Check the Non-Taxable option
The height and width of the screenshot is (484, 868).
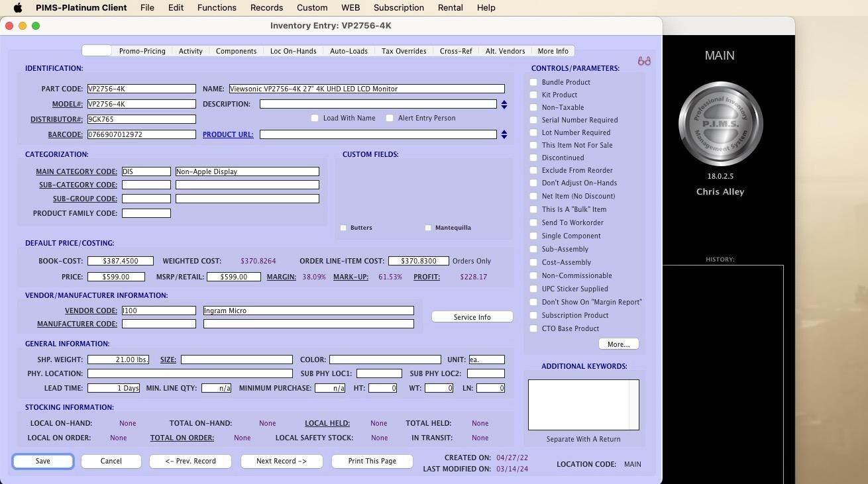click(533, 107)
